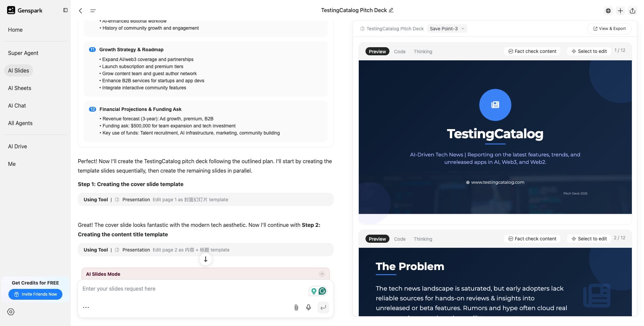
Task: Open the Save Point-3 dropdown
Action: click(447, 29)
